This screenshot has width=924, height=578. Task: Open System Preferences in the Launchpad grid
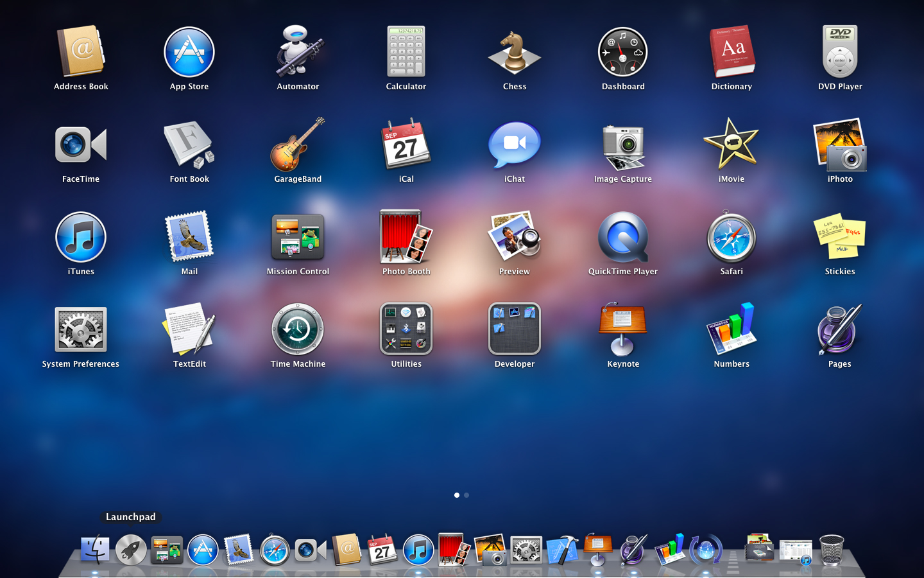(81, 329)
